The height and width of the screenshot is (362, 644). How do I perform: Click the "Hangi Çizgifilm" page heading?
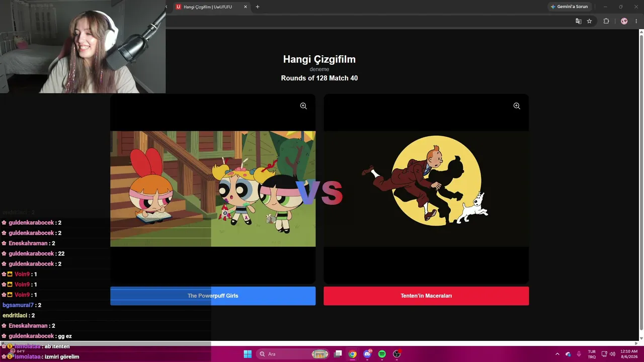319,59
